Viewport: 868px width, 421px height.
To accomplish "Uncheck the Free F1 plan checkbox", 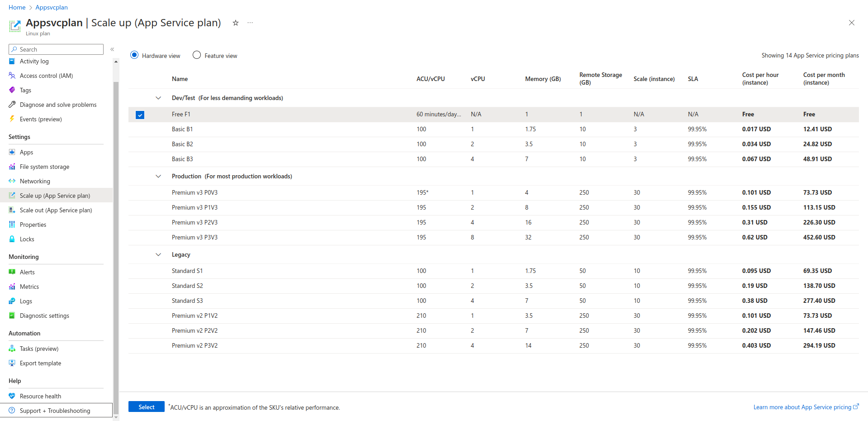I will point(140,115).
